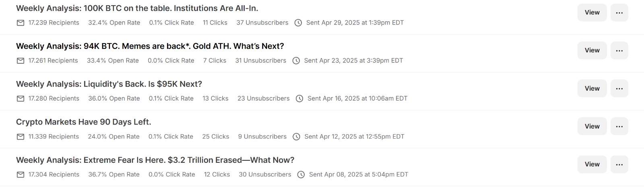The image size is (644, 191).
Task: Click clock icon beside Sent Apr 08, 2025
Action: coord(301,175)
